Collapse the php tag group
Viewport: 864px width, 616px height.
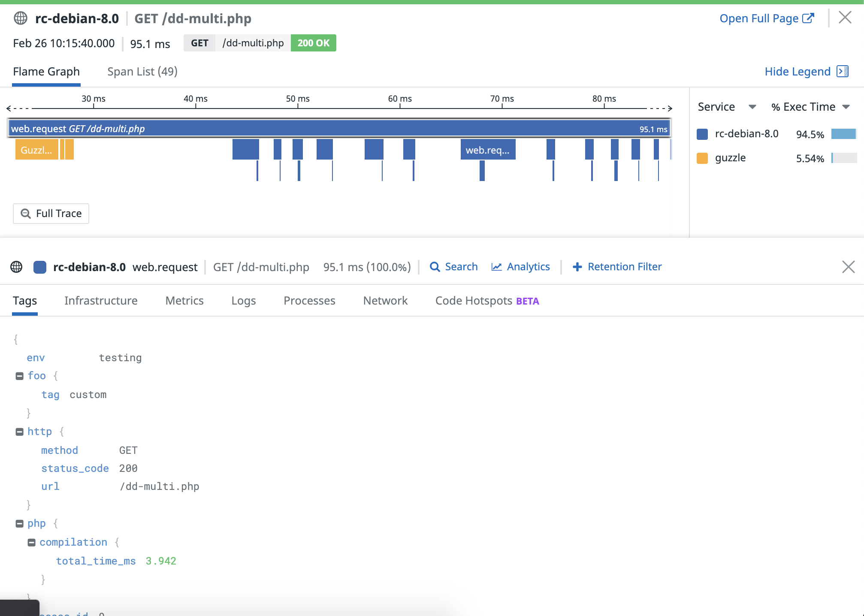coord(19,524)
